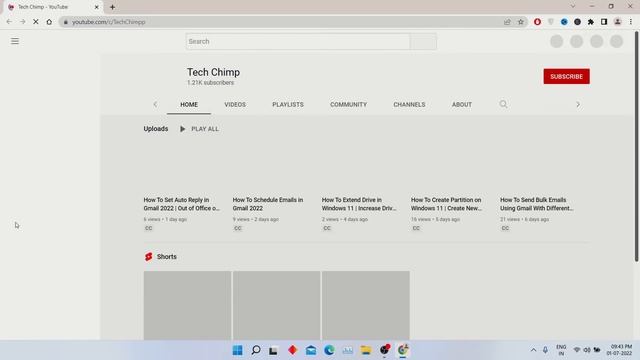Open Task View on taskbar

tap(273, 350)
